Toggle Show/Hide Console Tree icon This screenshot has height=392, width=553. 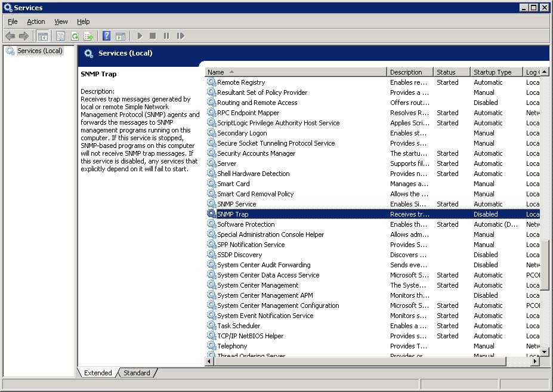42,36
